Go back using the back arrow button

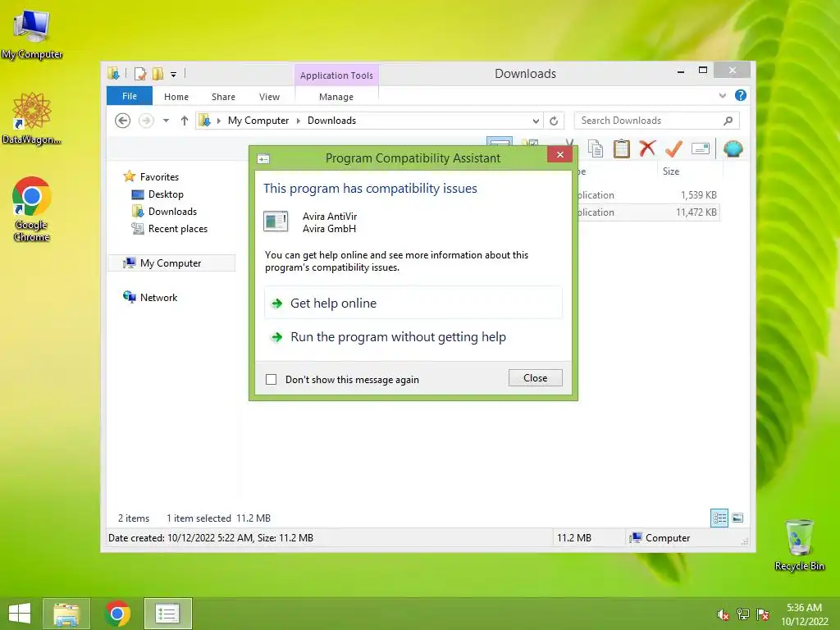(123, 121)
